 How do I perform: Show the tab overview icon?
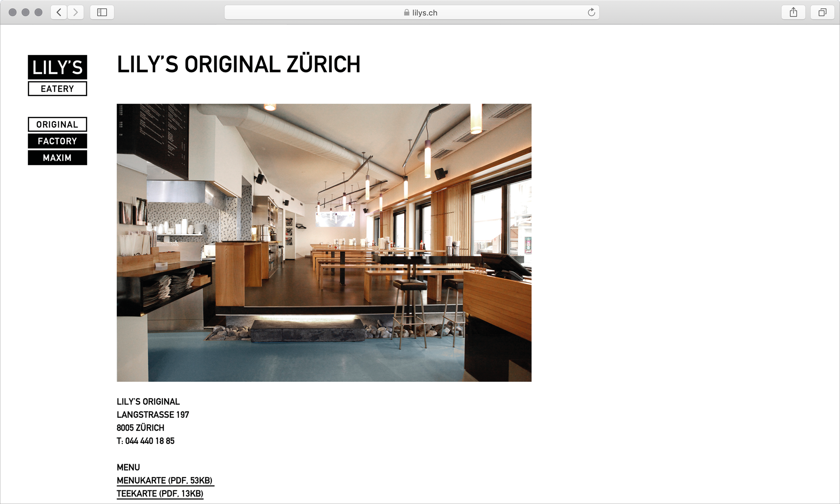822,13
